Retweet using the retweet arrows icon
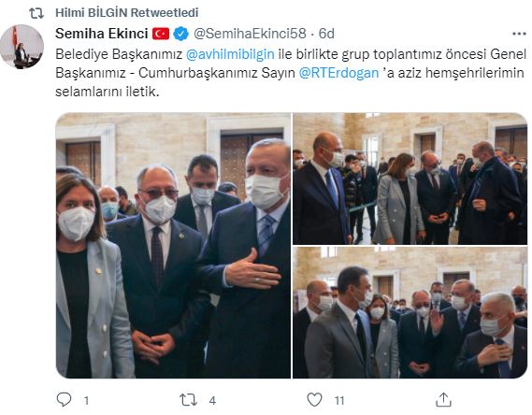The height and width of the screenshot is (415, 532). [188, 400]
